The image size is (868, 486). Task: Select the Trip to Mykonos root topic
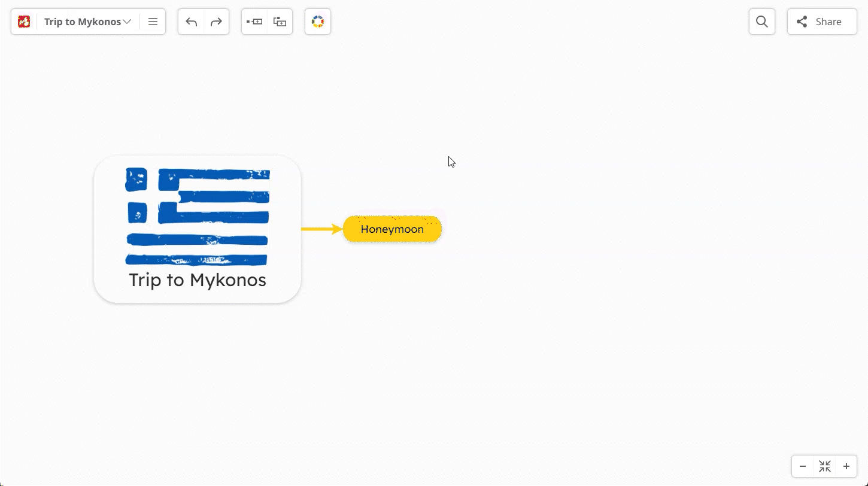[x=198, y=229]
